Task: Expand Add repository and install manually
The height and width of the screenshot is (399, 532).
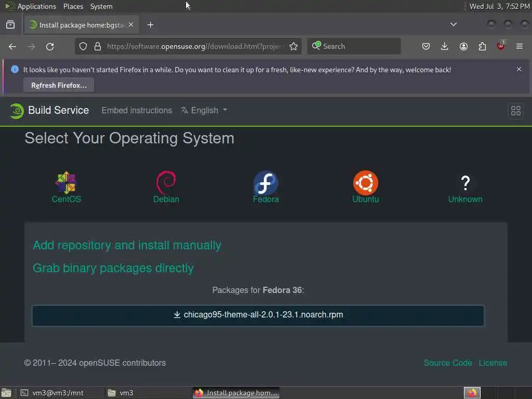Action: [127, 245]
